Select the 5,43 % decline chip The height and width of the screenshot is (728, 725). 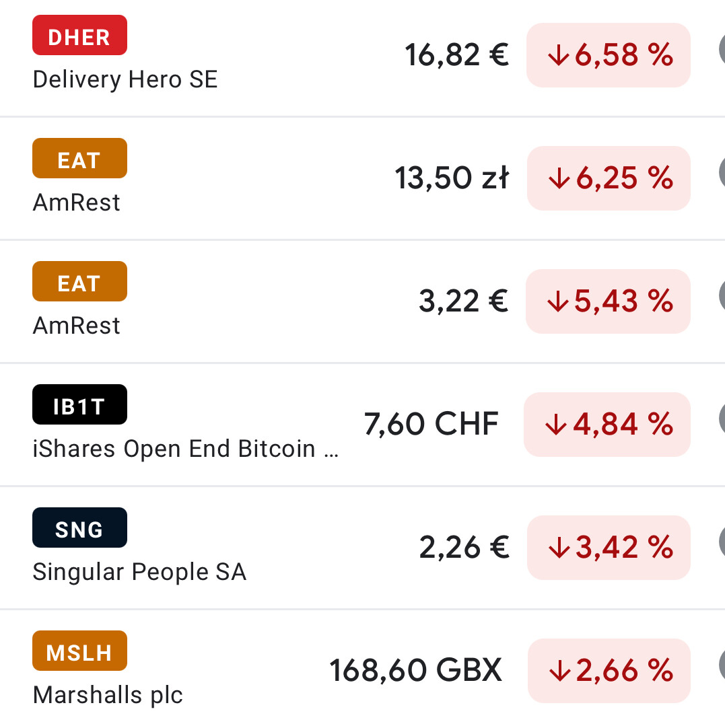pyautogui.click(x=609, y=301)
